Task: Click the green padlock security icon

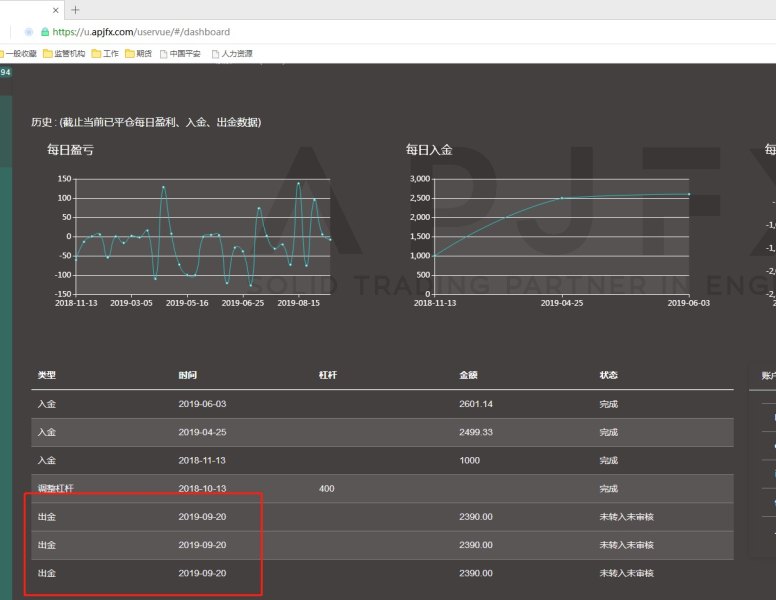Action: pos(45,32)
